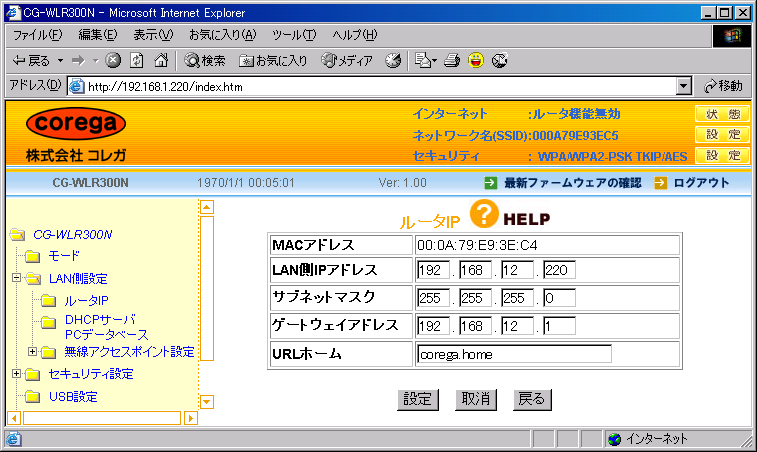Image resolution: width=757 pixels, height=452 pixels.
Task: Click the folder icon beside ルータIP
Action: coord(48,301)
